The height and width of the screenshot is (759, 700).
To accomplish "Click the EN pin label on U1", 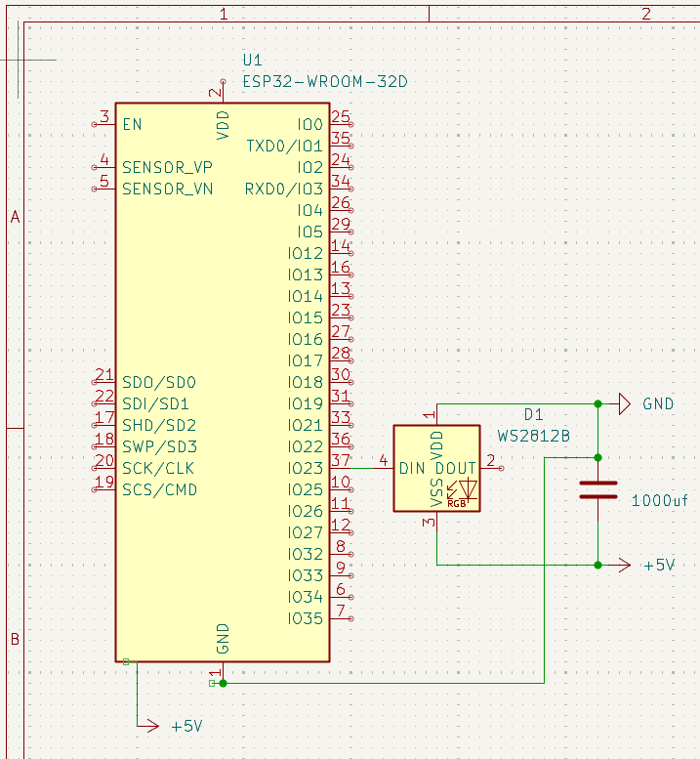I will 132,124.
